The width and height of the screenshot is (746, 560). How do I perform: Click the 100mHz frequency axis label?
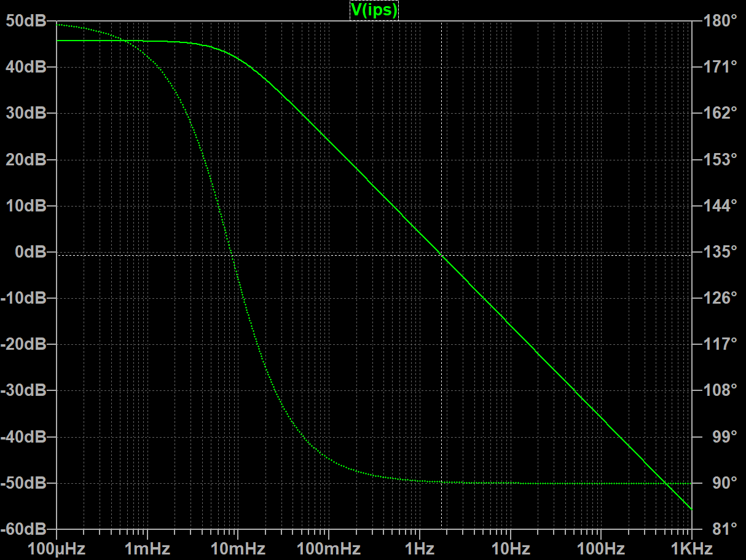329,548
